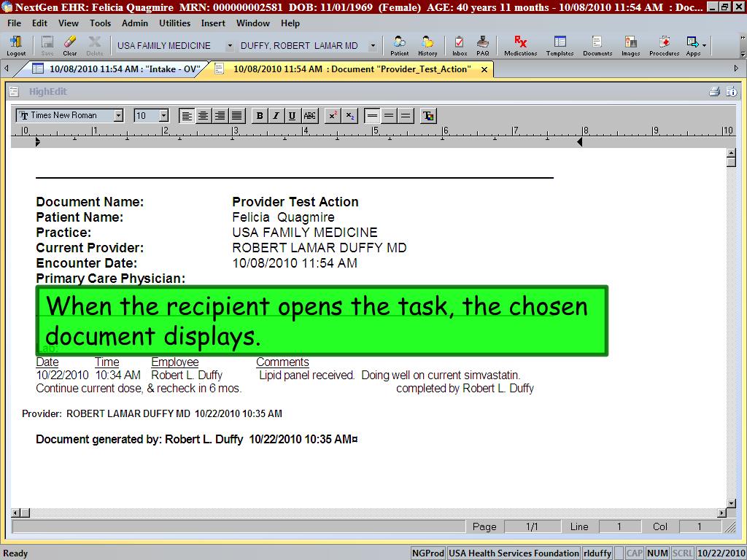
Task: Open the Templates module icon
Action: (560, 46)
